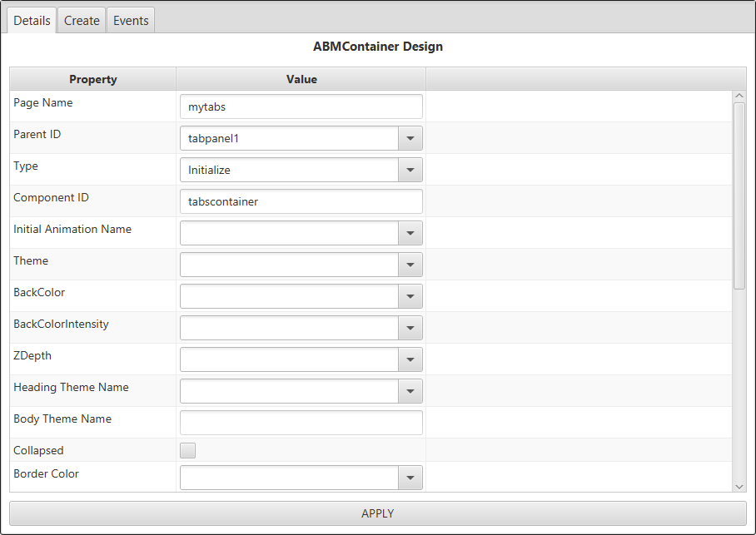Open the Border Color dropdown
The height and width of the screenshot is (535, 756).
(x=410, y=478)
